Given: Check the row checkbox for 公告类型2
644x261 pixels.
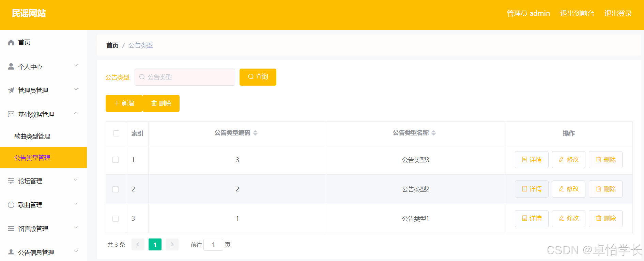Looking at the screenshot, I should coord(116,189).
